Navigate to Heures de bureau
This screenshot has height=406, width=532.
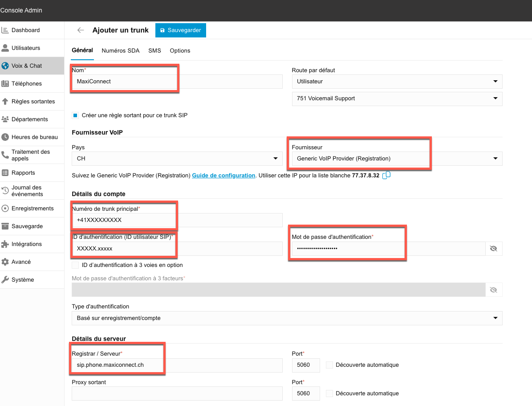click(34, 137)
